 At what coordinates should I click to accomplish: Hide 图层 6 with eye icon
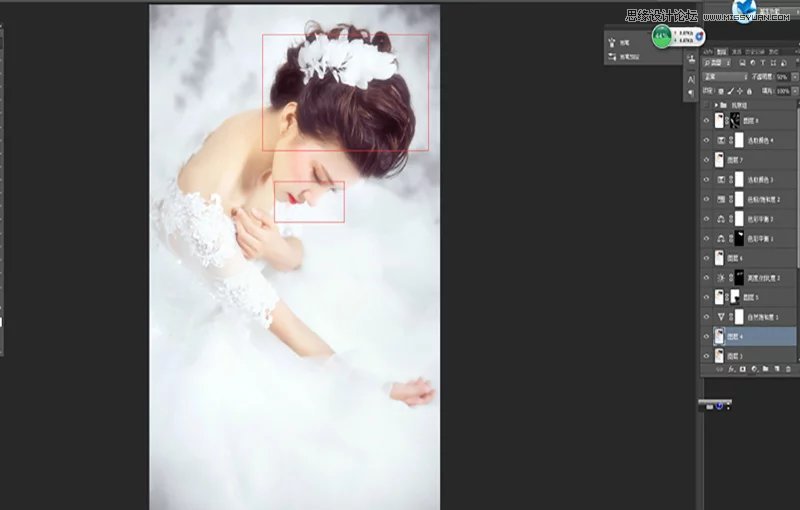click(707, 258)
